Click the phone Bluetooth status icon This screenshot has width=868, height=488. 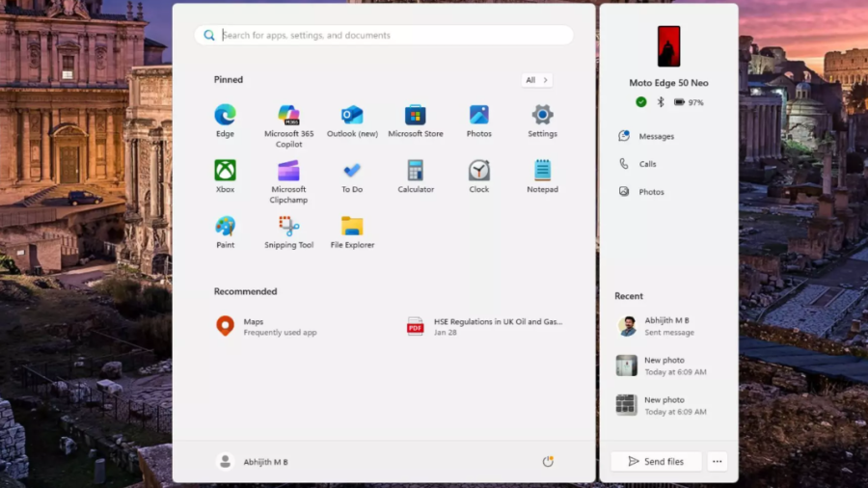coord(660,102)
